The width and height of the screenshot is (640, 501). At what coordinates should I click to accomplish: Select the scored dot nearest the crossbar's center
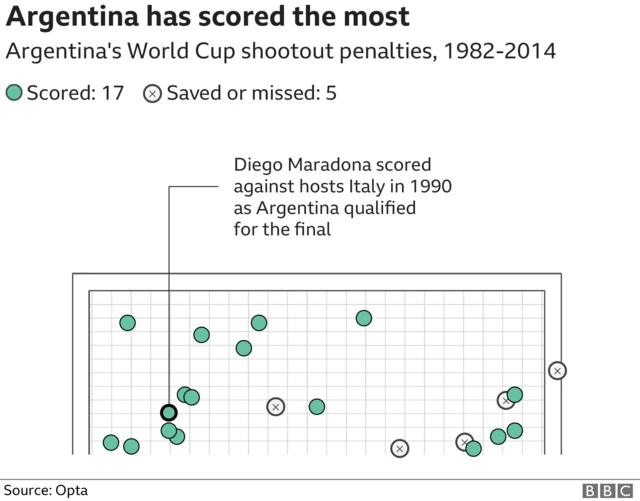point(364,318)
